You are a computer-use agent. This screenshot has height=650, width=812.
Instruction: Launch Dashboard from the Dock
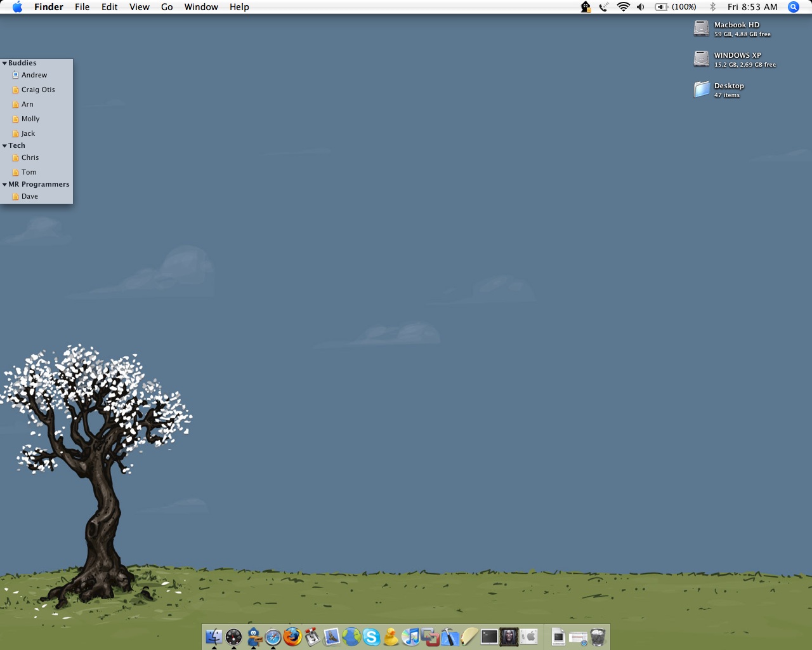tap(233, 636)
